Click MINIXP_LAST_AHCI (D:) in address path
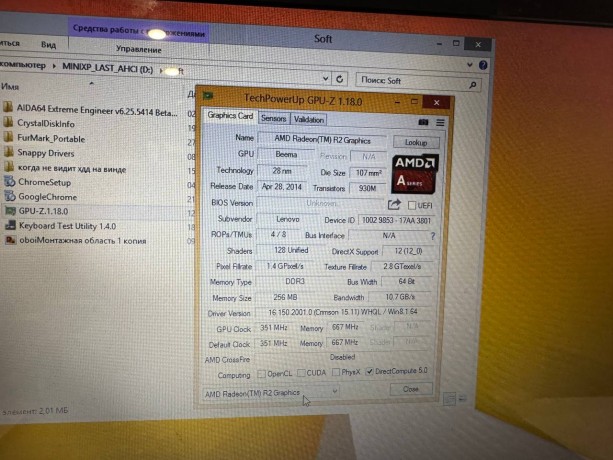The image size is (613, 460). point(108,68)
